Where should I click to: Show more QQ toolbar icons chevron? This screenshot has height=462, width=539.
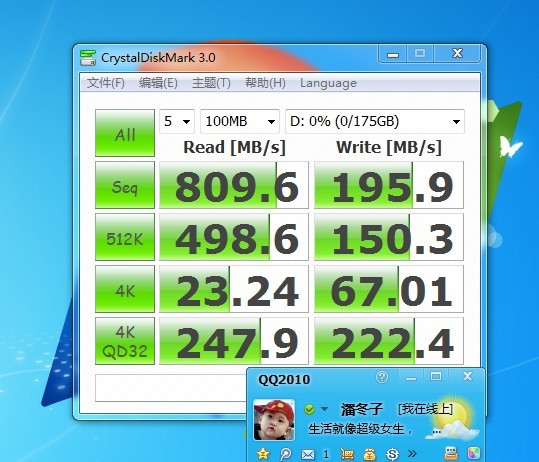click(412, 454)
